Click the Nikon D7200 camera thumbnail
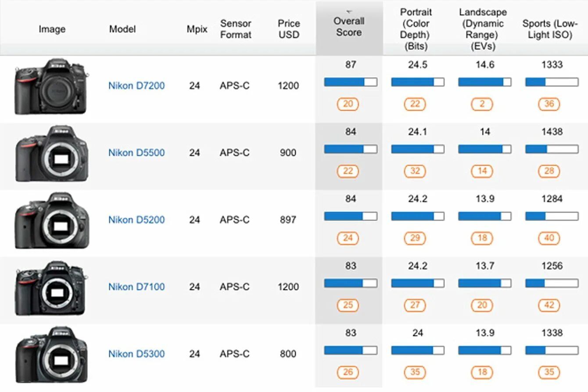 [x=51, y=86]
